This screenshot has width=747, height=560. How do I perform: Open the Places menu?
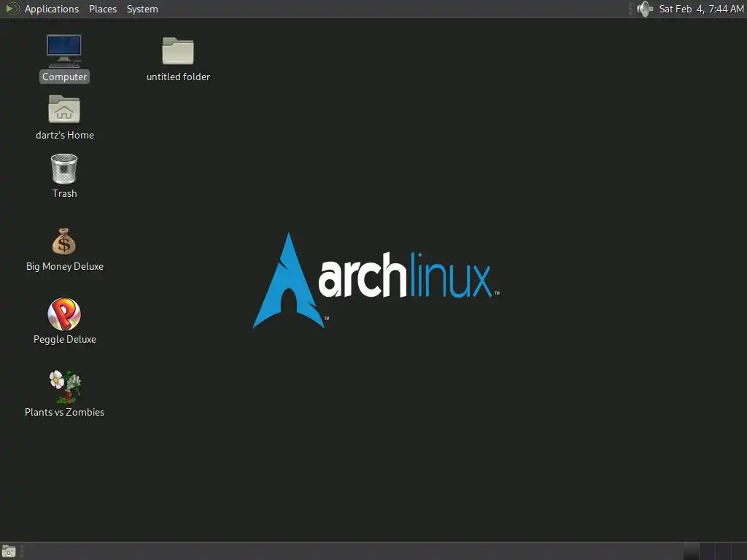point(102,9)
